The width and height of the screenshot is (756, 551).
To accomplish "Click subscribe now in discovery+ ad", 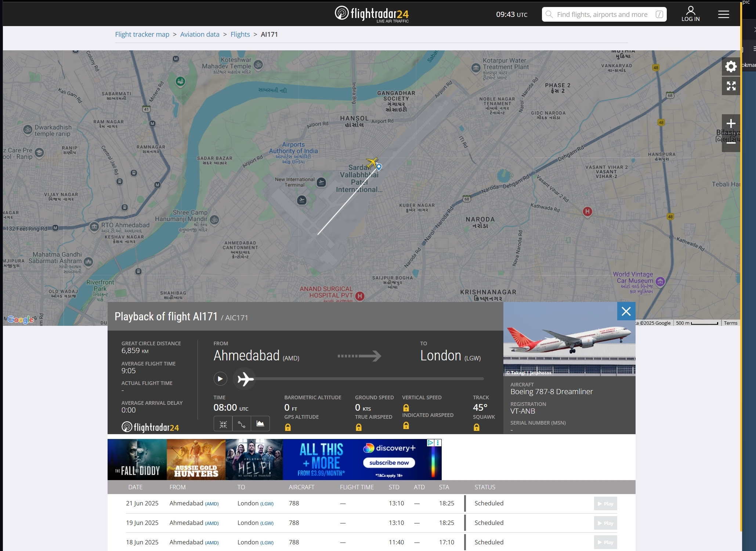I will tap(389, 463).
